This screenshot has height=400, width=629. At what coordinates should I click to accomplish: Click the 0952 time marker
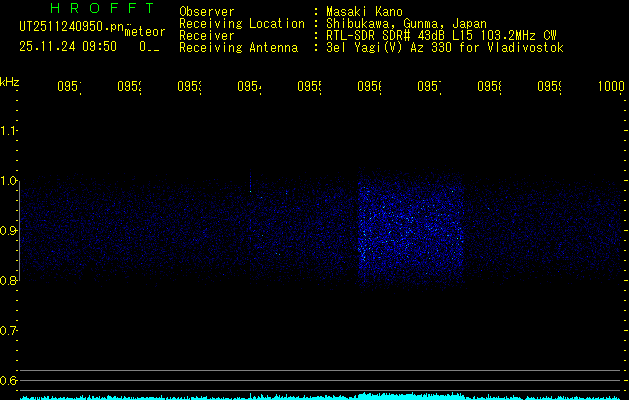pos(130,86)
